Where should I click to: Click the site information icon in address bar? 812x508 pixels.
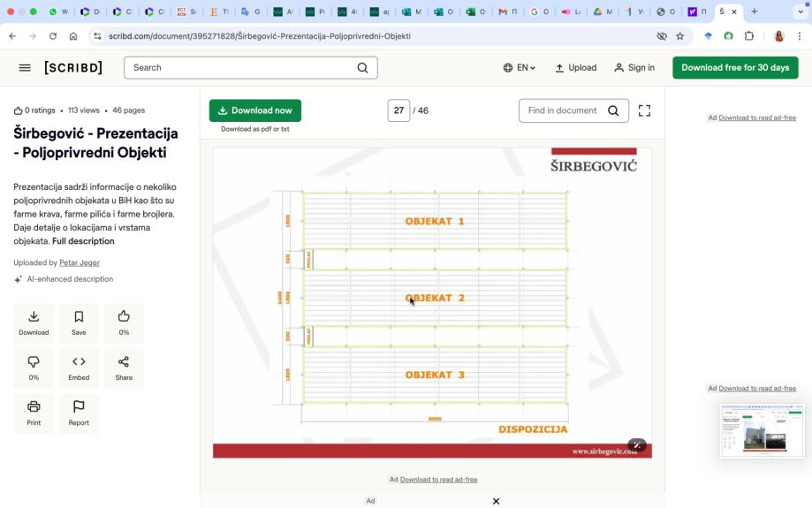click(x=97, y=36)
